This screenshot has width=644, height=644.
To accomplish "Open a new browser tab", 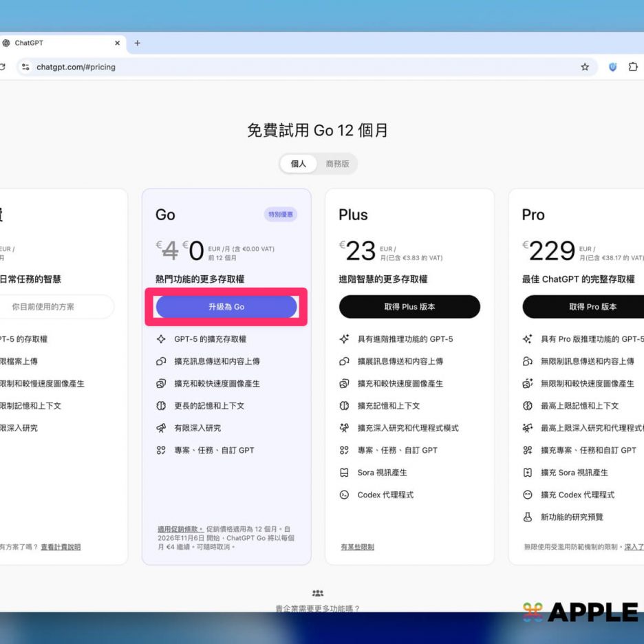I will [137, 43].
